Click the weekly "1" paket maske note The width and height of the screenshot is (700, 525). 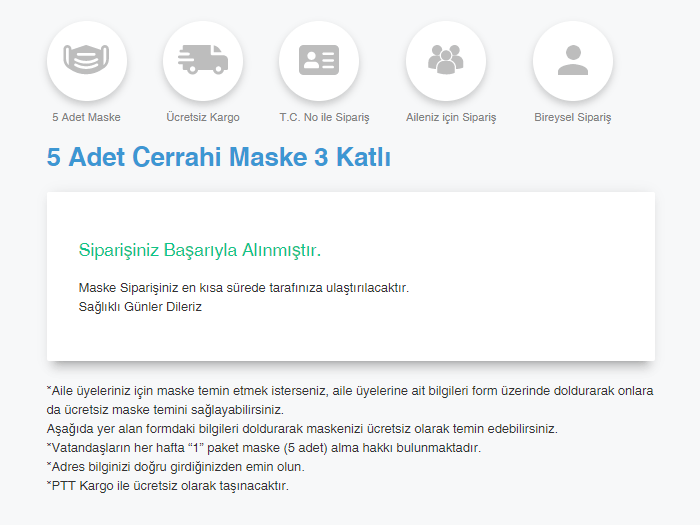tap(264, 448)
